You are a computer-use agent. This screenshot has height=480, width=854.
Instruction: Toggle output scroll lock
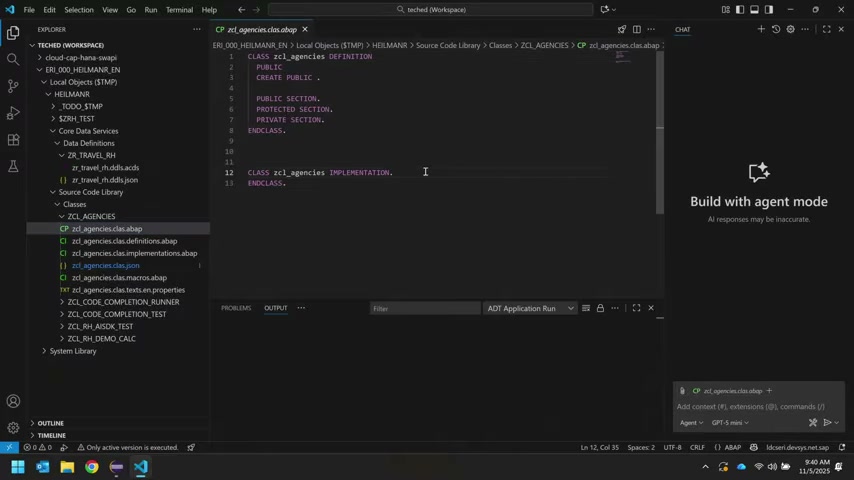pos(600,308)
